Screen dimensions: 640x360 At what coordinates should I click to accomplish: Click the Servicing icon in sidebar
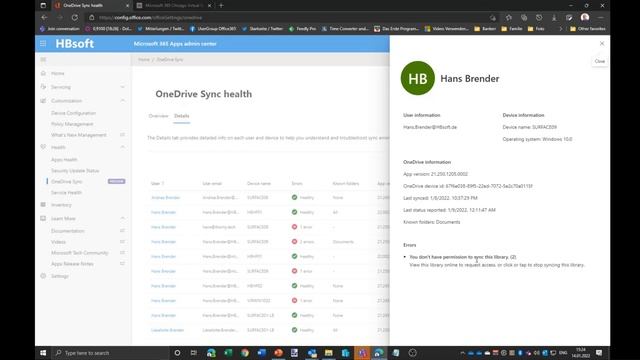[x=43, y=87]
